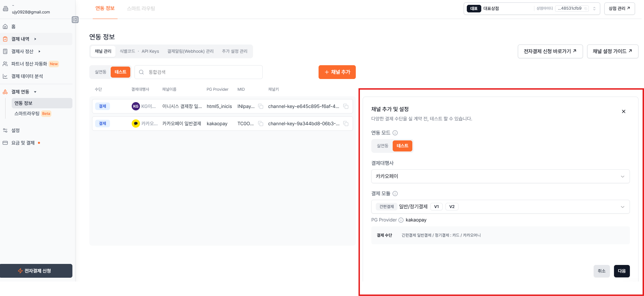
Task: Copy the channel-key-9a344bd8 key
Action: click(x=346, y=124)
